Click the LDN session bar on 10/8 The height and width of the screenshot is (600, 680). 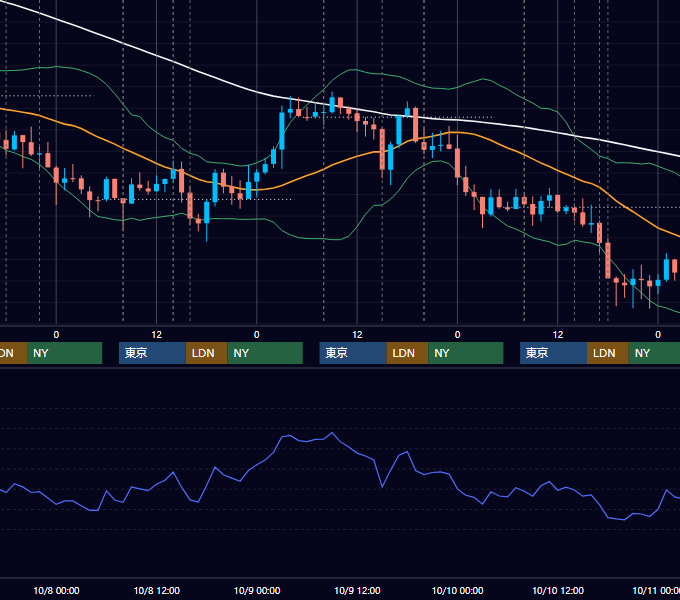206,353
